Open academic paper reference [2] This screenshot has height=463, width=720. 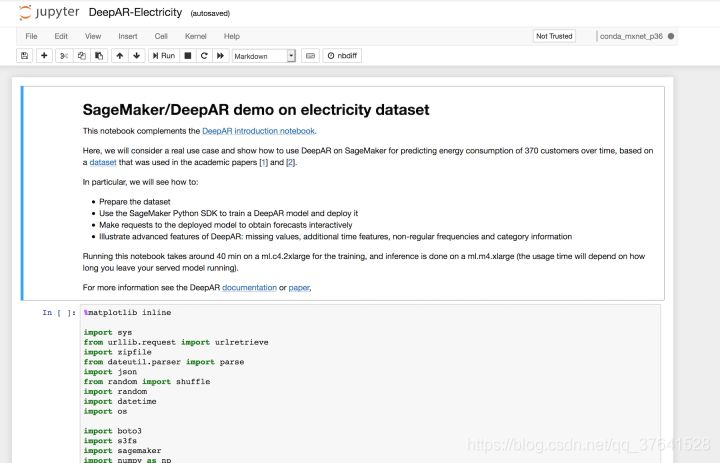291,162
